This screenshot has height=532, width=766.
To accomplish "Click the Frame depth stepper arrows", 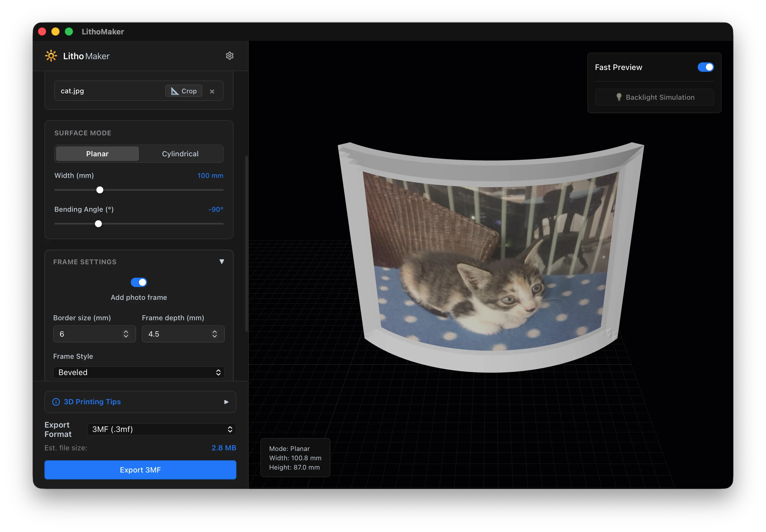I will pos(215,334).
